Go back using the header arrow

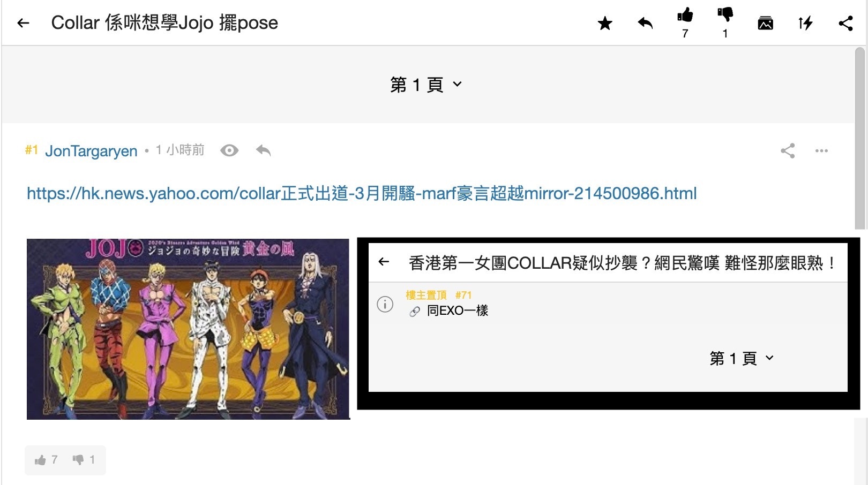23,23
